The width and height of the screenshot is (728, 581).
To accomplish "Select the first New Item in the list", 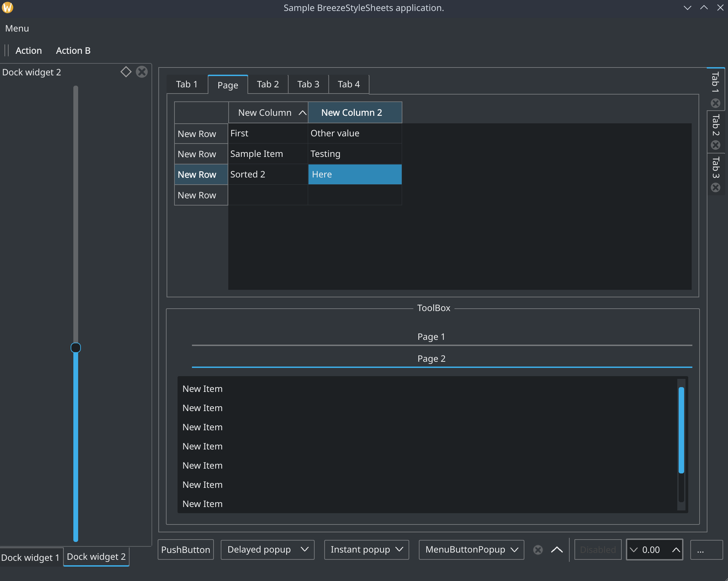I will 427,389.
